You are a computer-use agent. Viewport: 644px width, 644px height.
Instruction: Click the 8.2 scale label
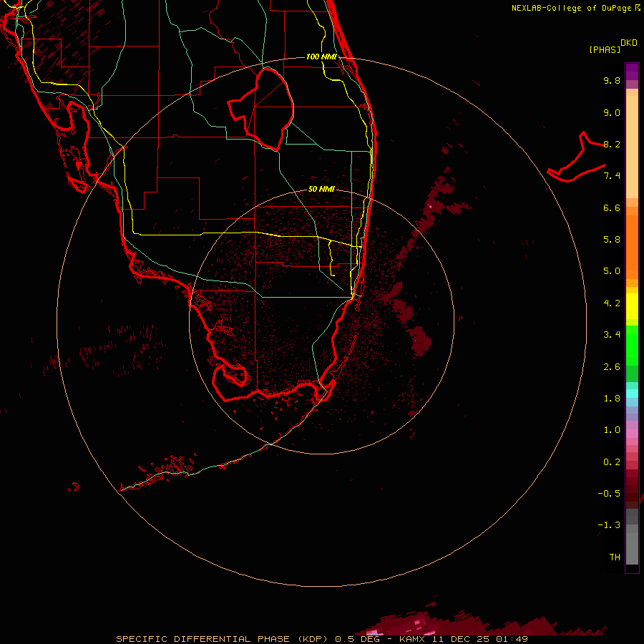tap(612, 144)
